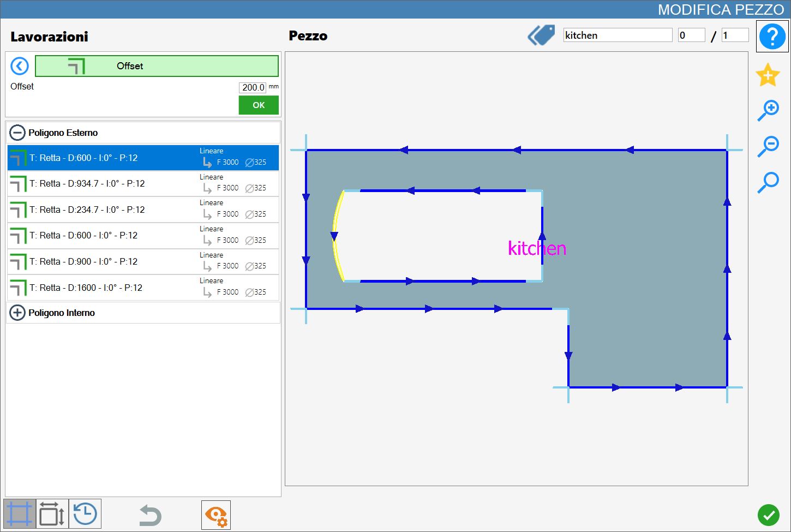Screen dimensions: 791x532
Task: Go back with the blue circled arrow
Action: coord(20,66)
